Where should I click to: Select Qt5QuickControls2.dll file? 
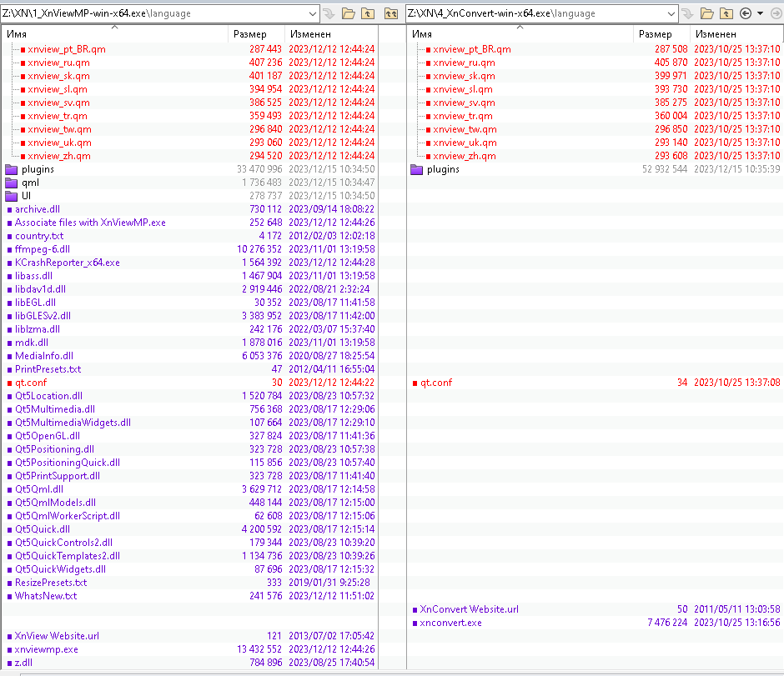[63, 543]
